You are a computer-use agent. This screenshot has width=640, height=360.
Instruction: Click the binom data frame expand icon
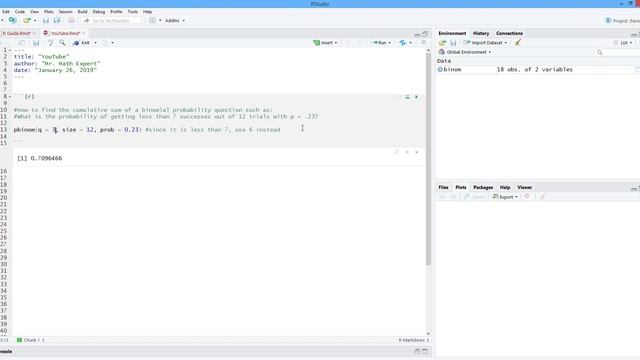tap(440, 70)
